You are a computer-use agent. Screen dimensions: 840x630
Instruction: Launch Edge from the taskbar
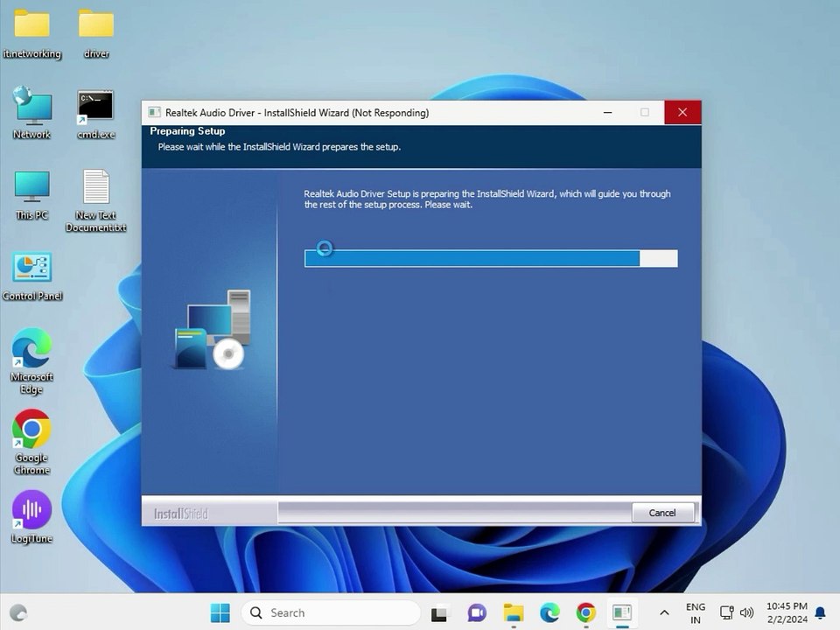coord(549,612)
